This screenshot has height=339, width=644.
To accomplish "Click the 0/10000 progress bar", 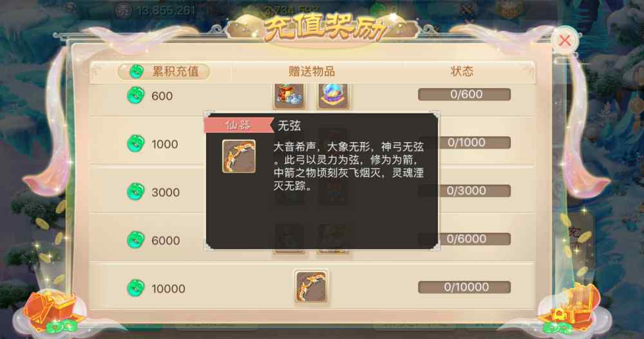I will [464, 287].
